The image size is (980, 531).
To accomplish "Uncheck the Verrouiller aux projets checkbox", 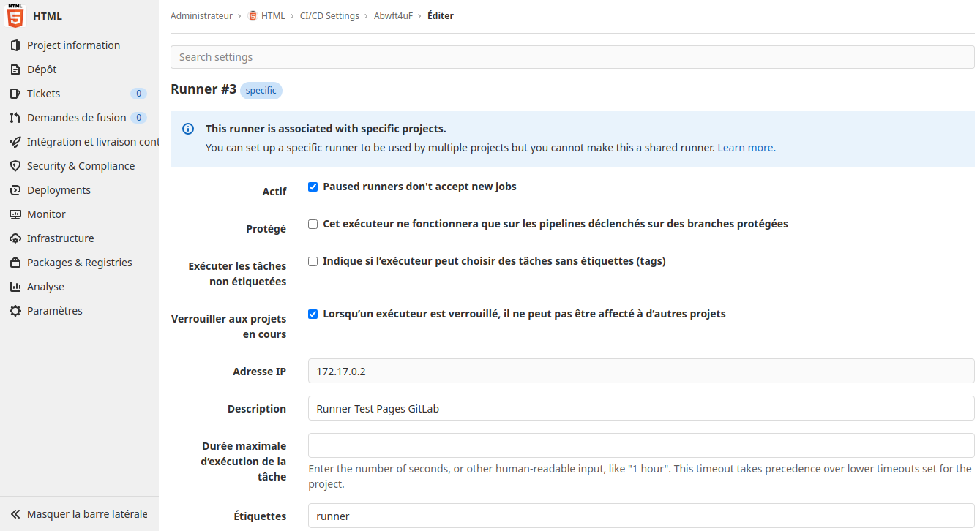I will (313, 315).
